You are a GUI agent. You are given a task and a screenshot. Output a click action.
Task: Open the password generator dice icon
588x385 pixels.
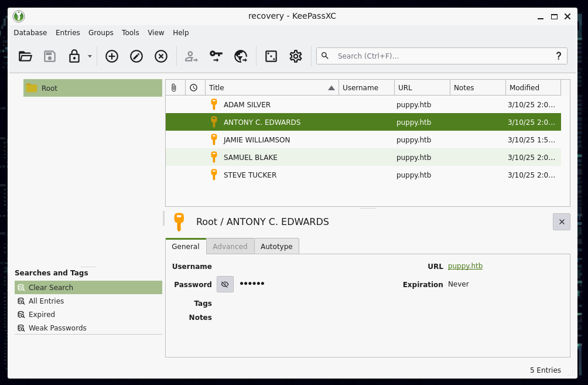(271, 56)
